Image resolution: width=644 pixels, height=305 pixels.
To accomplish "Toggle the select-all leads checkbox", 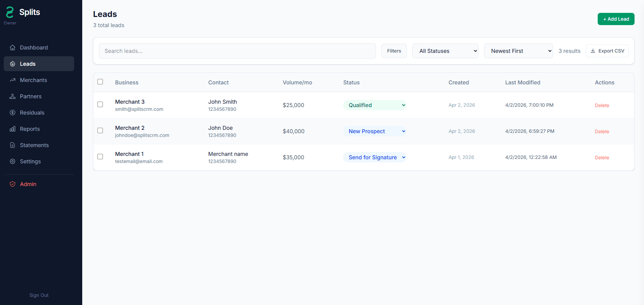I will tap(100, 82).
